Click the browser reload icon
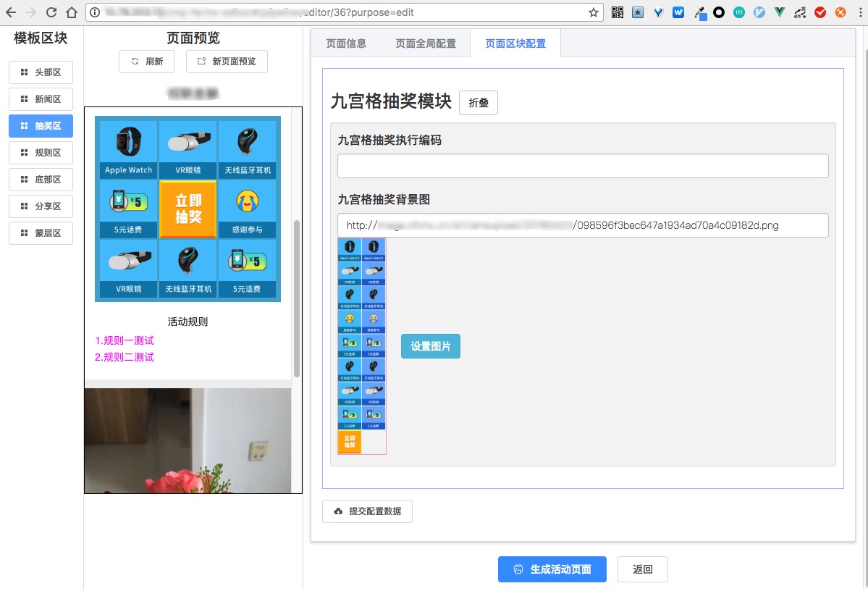 51,12
